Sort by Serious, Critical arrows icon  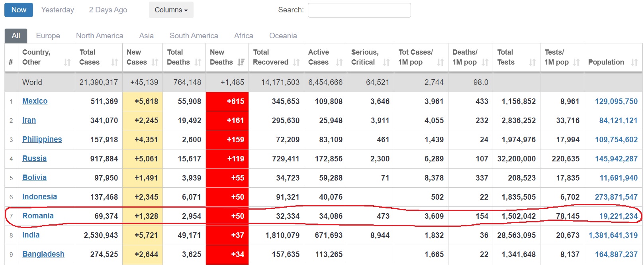[386, 62]
